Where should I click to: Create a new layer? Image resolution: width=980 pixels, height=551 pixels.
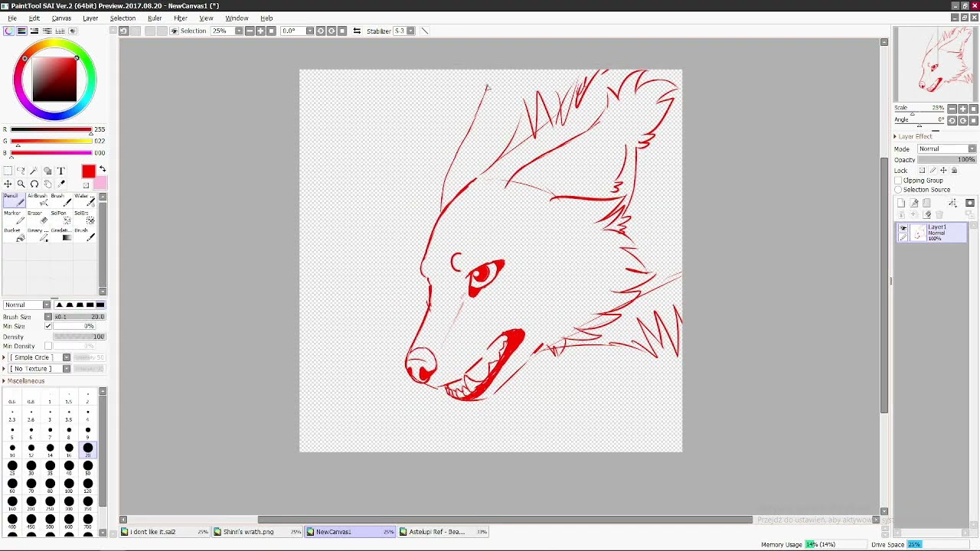click(901, 203)
